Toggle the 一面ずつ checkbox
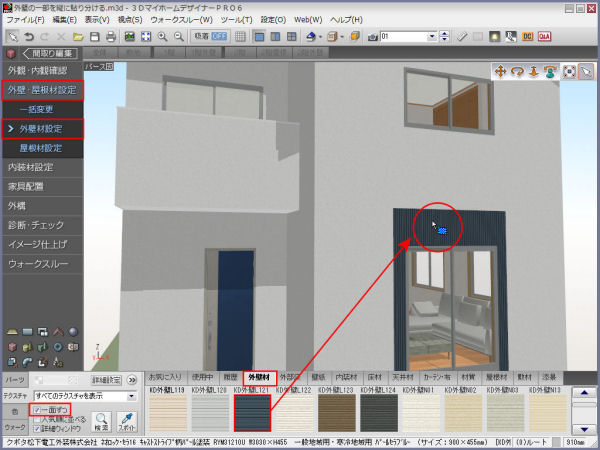Viewport: 600px width, 450px height. pyautogui.click(x=37, y=410)
